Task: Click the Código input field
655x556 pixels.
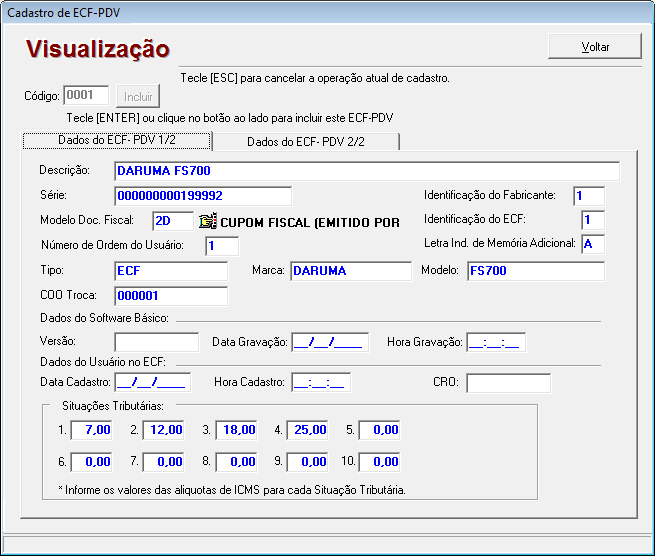Action: click(86, 96)
